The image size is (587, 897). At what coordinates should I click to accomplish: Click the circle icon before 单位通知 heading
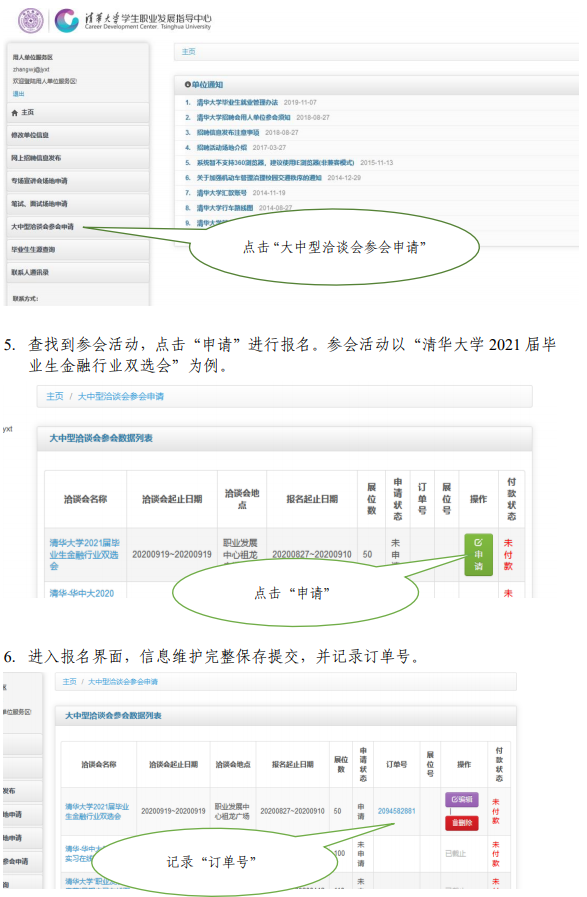point(187,85)
